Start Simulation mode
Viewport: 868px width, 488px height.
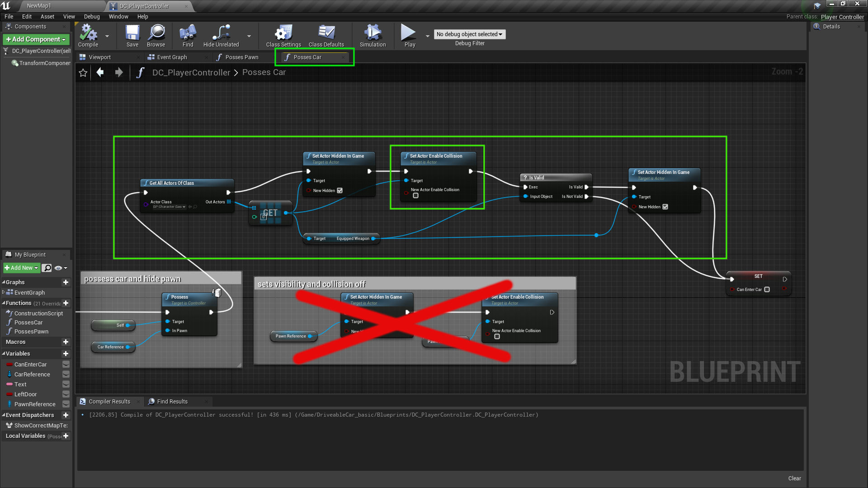[x=373, y=35]
